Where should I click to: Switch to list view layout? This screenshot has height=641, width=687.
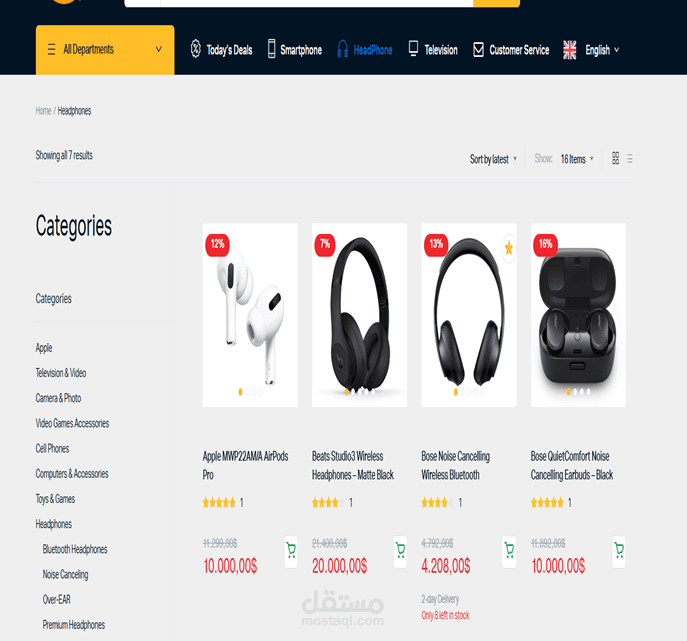point(630,158)
